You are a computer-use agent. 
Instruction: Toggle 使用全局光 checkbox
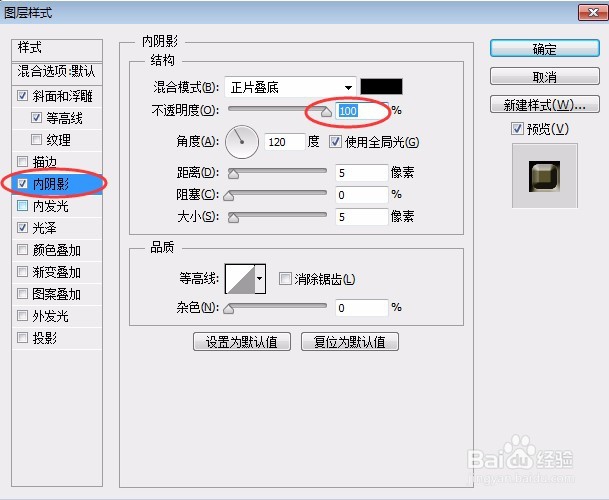pos(335,142)
